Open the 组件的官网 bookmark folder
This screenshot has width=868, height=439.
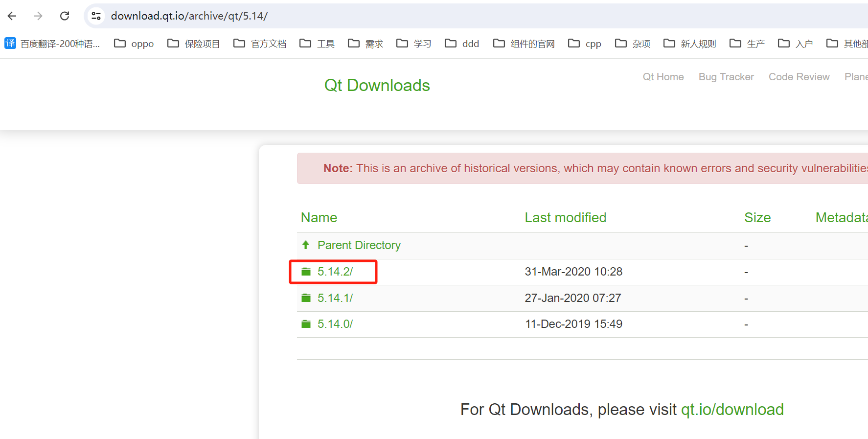[x=524, y=44]
